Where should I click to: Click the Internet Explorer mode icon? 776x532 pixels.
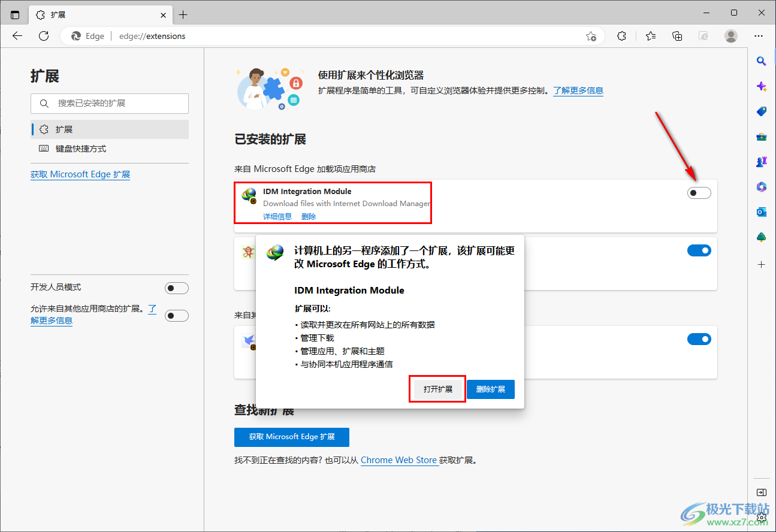tap(704, 36)
